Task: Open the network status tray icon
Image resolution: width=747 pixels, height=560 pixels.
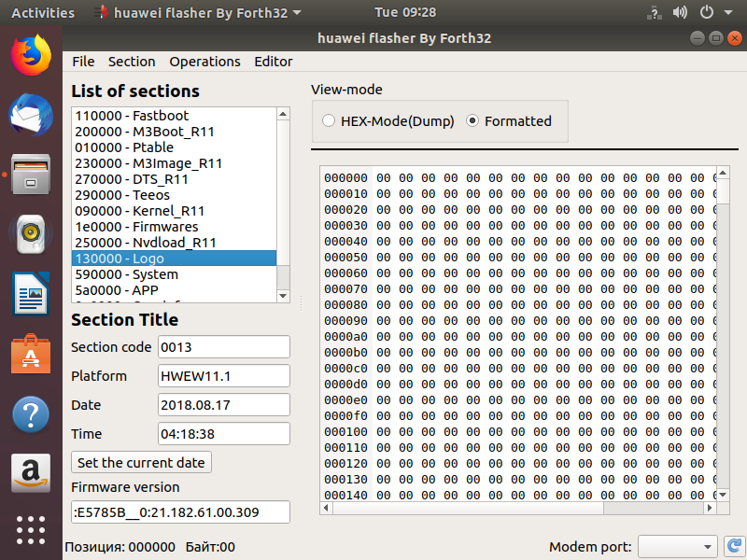Action: pos(655,12)
